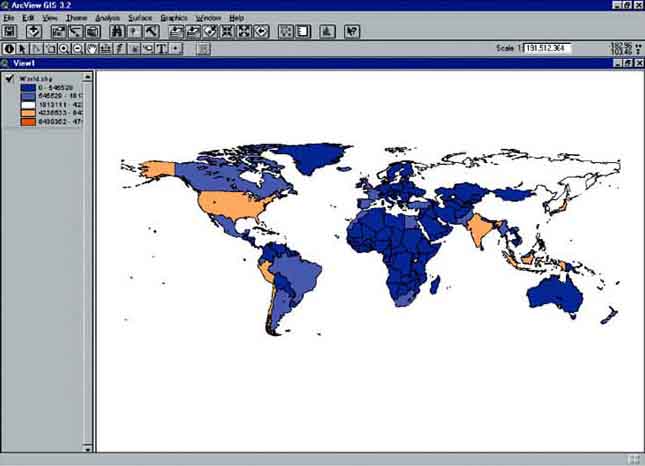Maximize the View1 window
Image resolution: width=645 pixels, height=466 pixels.
pyautogui.click(x=627, y=63)
